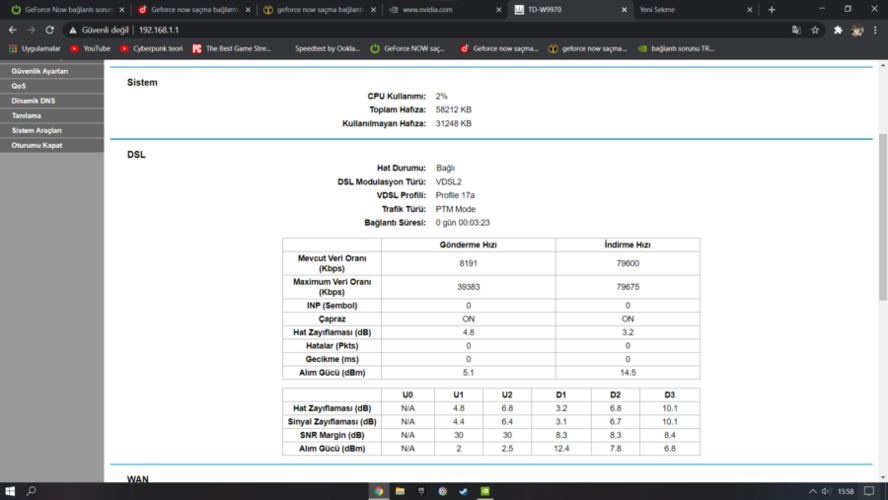Select the maximum upload rate 39383

point(468,287)
